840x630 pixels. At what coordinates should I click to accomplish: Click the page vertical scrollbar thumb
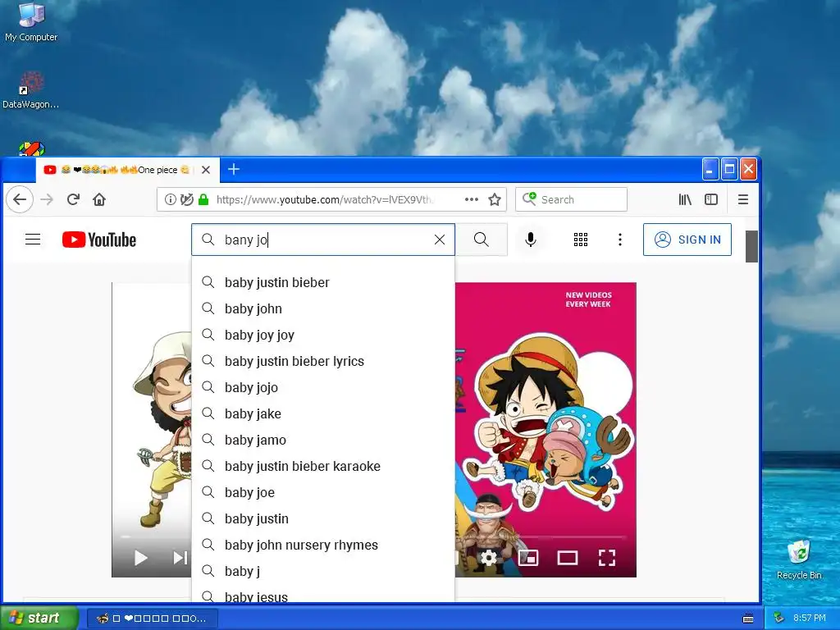751,246
